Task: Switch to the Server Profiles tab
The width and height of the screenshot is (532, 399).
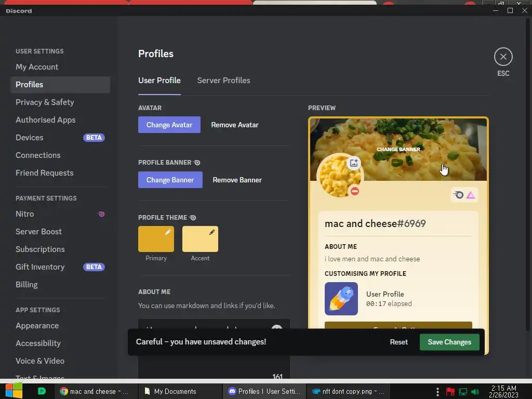Action: 223,81
